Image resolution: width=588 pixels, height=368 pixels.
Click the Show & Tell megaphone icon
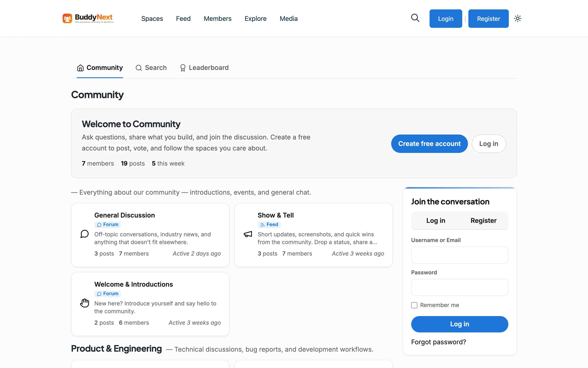point(248,234)
